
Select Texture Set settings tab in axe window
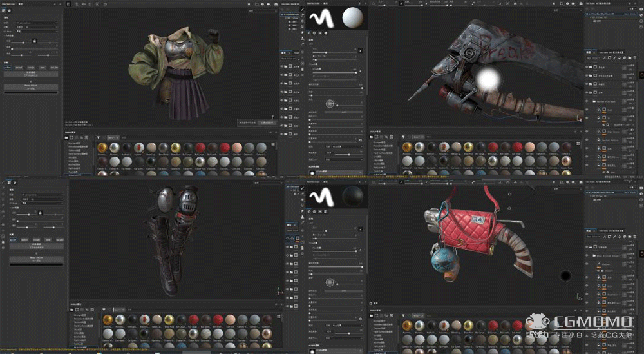click(611, 52)
